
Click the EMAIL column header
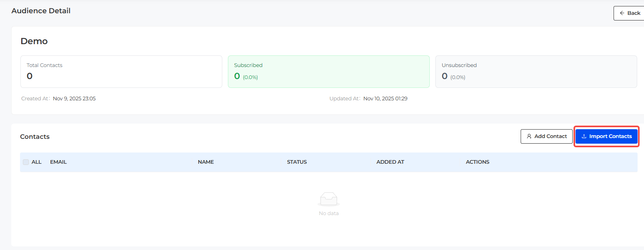click(x=58, y=162)
